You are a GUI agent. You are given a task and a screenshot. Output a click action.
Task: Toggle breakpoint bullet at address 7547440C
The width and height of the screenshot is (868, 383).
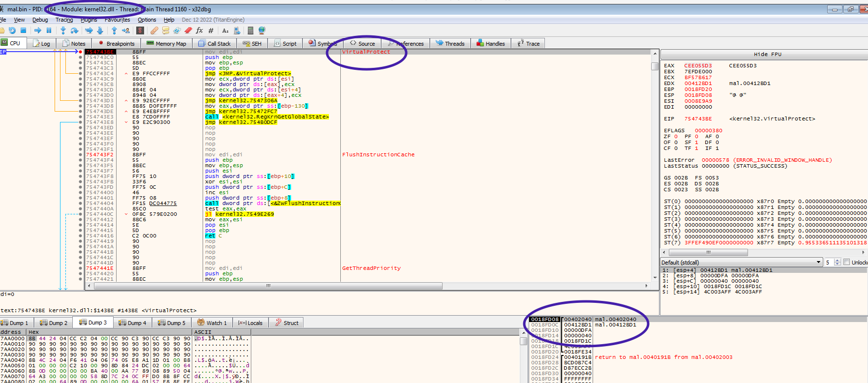point(80,214)
